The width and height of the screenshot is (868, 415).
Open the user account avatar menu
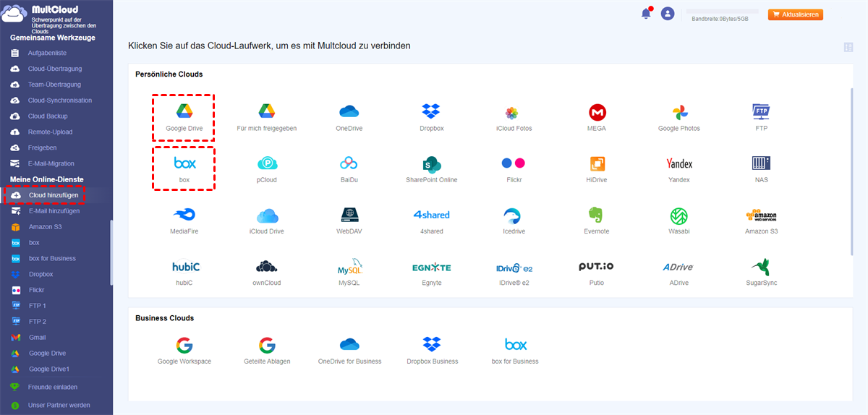[668, 14]
